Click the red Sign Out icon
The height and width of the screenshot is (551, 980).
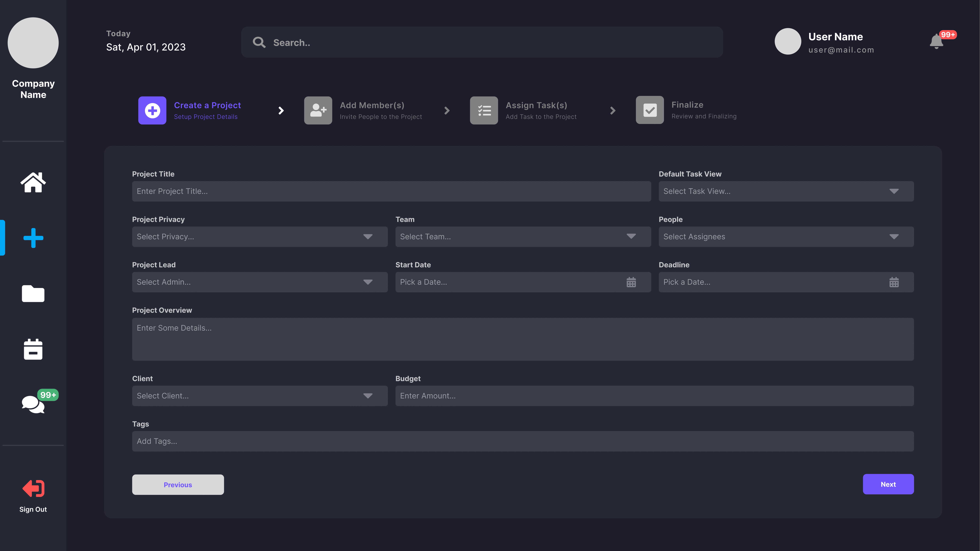[x=33, y=489]
